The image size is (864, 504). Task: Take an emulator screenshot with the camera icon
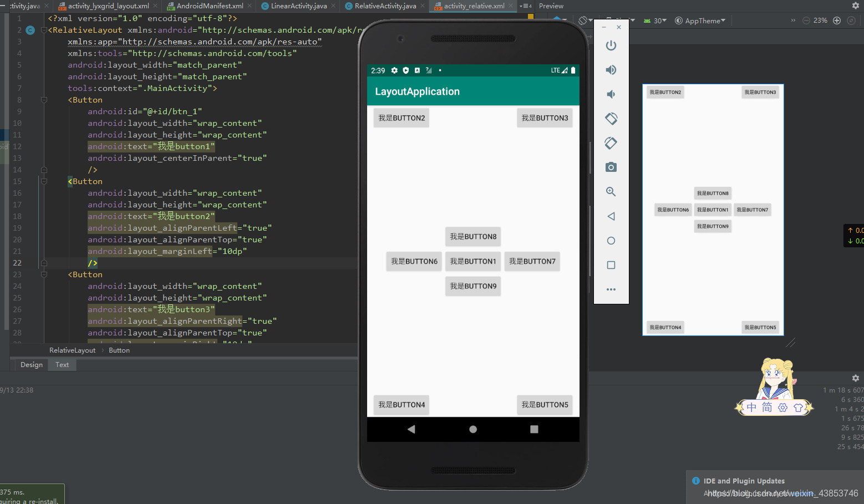click(611, 167)
